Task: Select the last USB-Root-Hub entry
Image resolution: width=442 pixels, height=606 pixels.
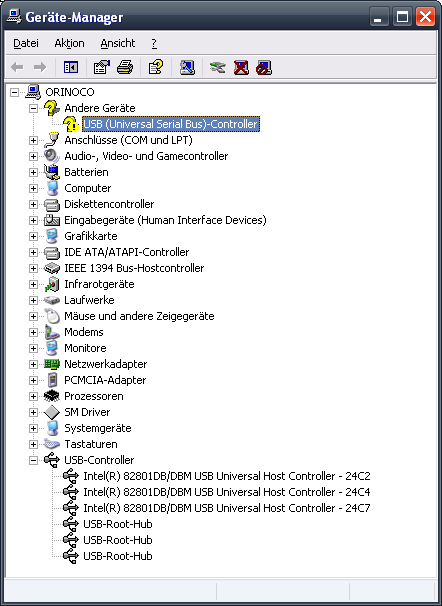Action: [x=118, y=556]
